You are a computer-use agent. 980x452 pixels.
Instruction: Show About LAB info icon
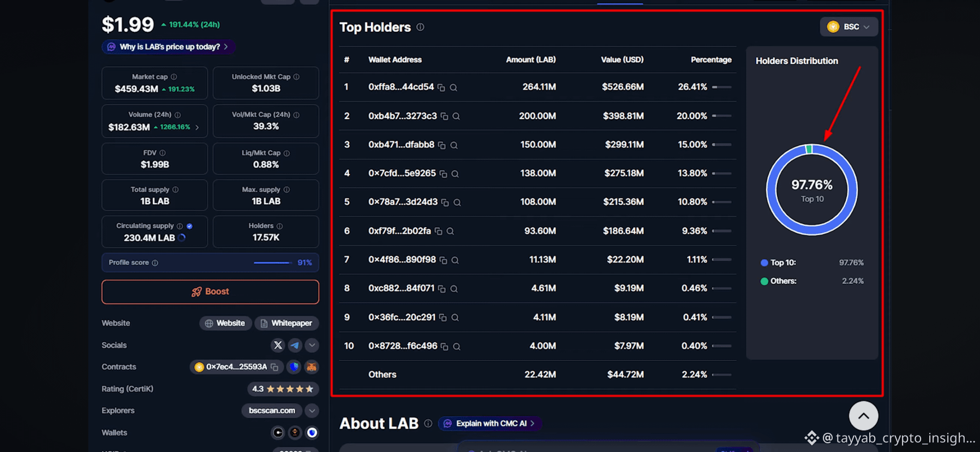tap(428, 423)
